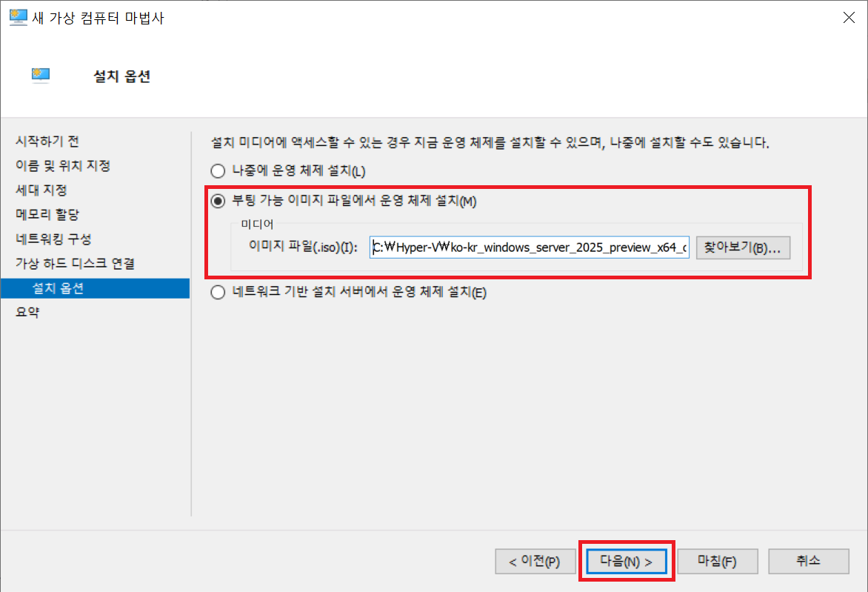Click the 이전 back button
The width and height of the screenshot is (868, 592).
point(534,562)
